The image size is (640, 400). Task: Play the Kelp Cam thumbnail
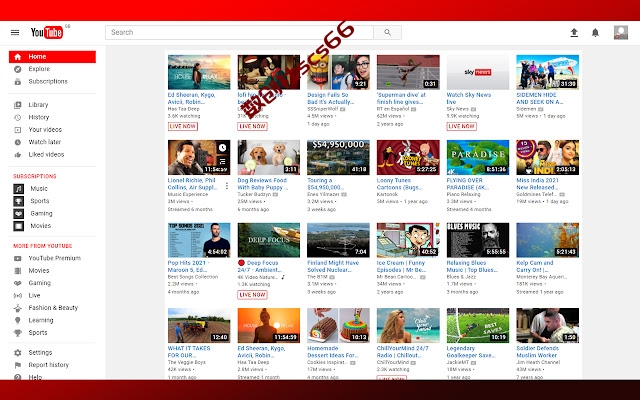click(547, 240)
